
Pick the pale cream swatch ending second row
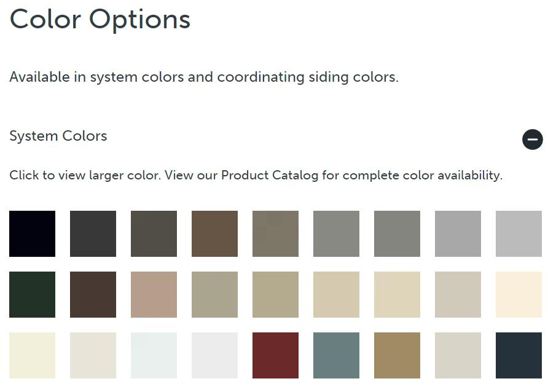coord(519,294)
